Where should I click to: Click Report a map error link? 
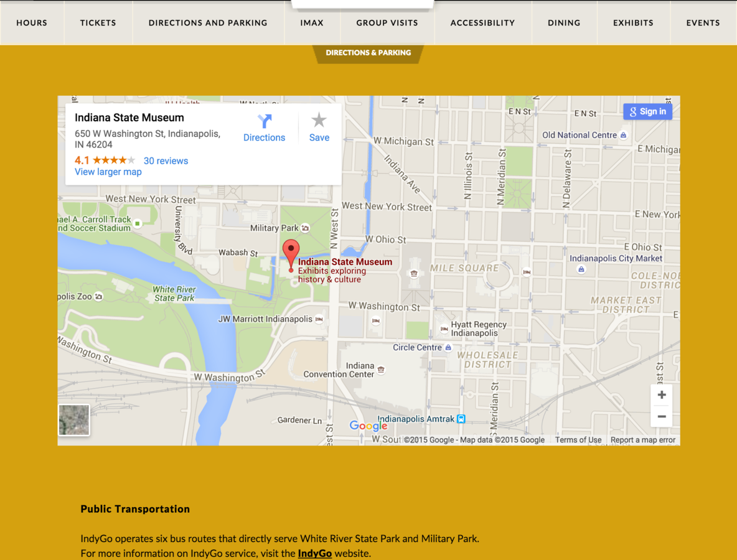[642, 440]
